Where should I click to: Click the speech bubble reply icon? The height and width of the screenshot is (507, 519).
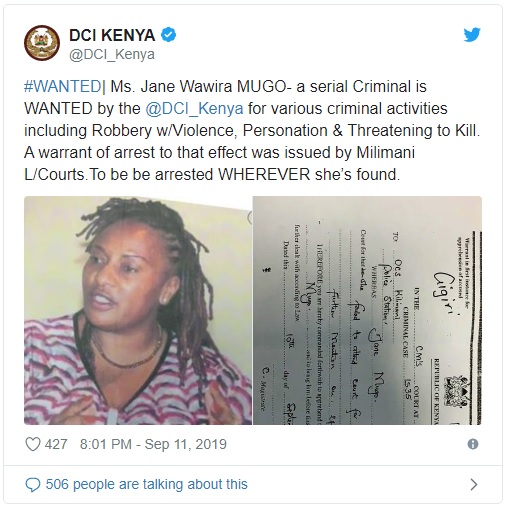coord(33,484)
